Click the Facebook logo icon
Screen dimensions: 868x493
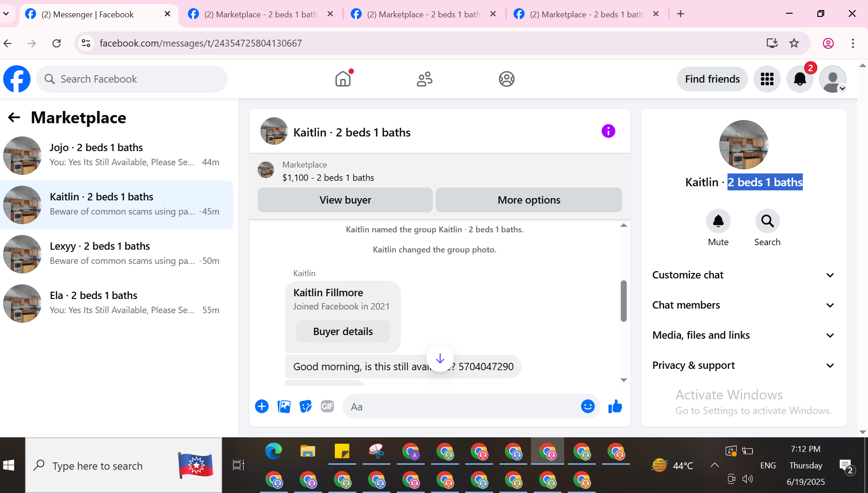pyautogui.click(x=17, y=79)
